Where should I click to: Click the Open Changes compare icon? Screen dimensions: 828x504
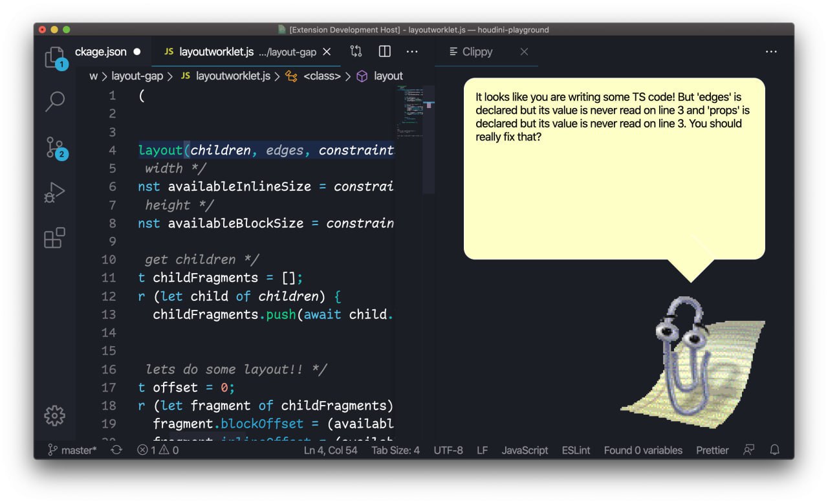point(356,52)
